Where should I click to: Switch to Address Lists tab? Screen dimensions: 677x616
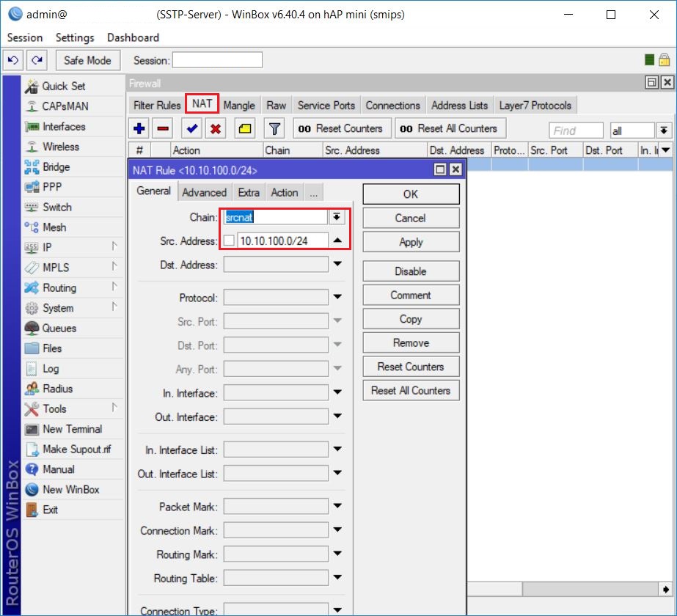pos(459,106)
